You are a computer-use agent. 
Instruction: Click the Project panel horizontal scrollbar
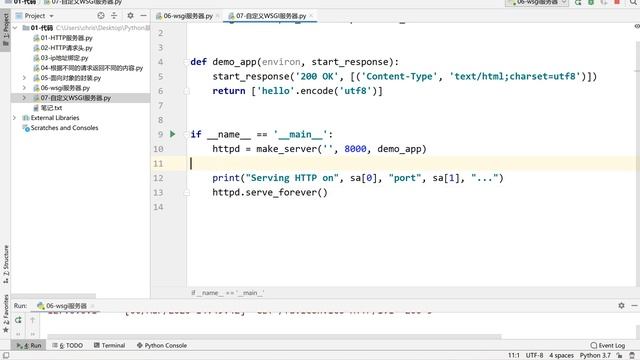point(53,296)
